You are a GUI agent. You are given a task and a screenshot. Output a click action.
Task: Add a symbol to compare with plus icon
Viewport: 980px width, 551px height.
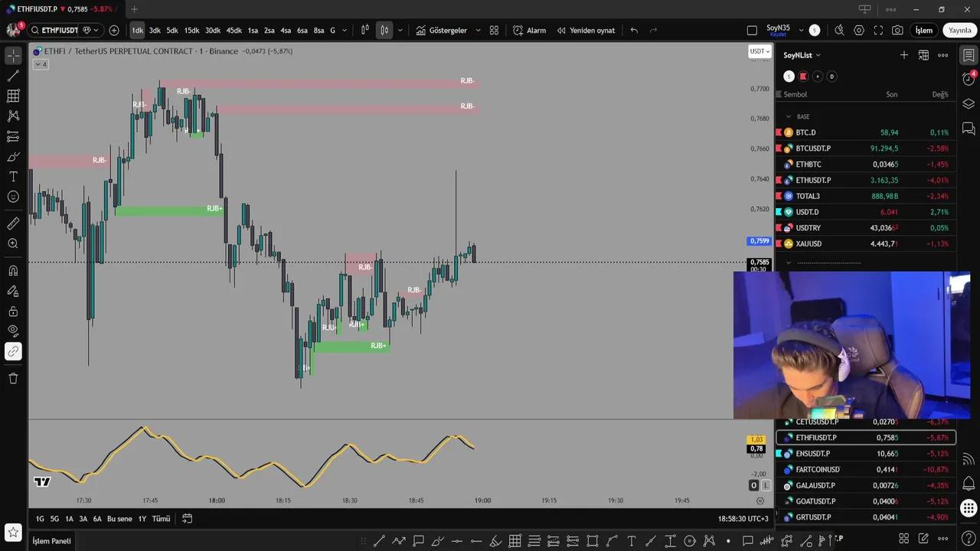[x=114, y=31]
